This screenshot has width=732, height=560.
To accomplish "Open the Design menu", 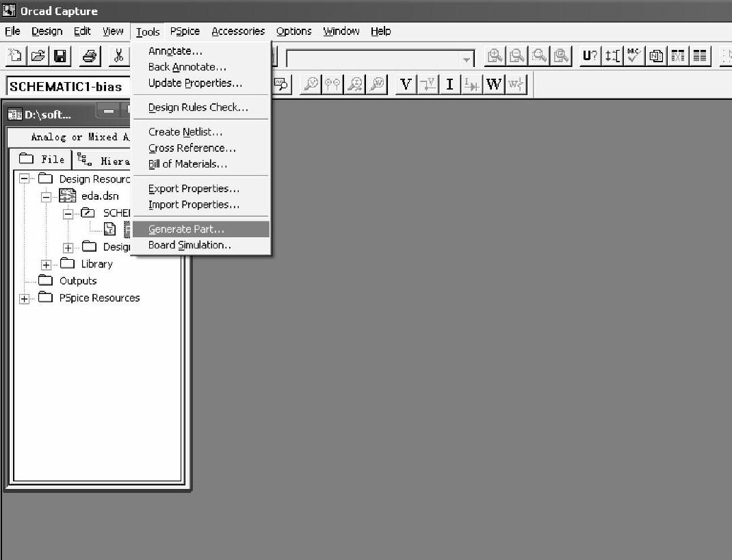I will (47, 31).
